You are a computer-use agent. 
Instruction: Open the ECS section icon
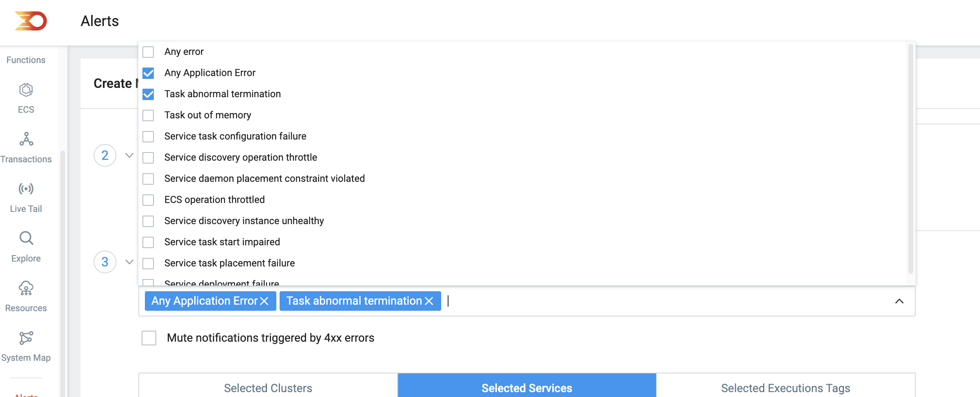(26, 90)
